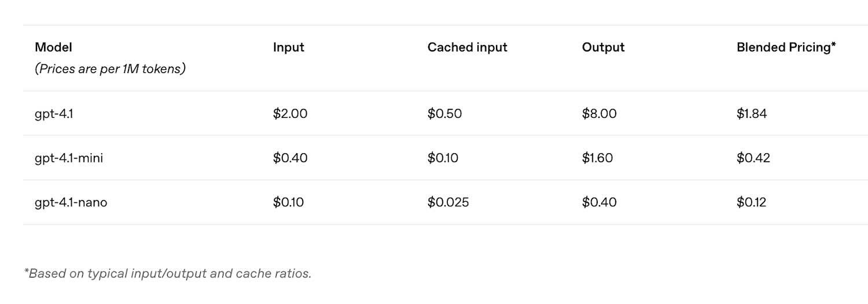Select the gpt-4.1-mini model name
Image resolution: width=868 pixels, height=304 pixels.
pos(69,158)
